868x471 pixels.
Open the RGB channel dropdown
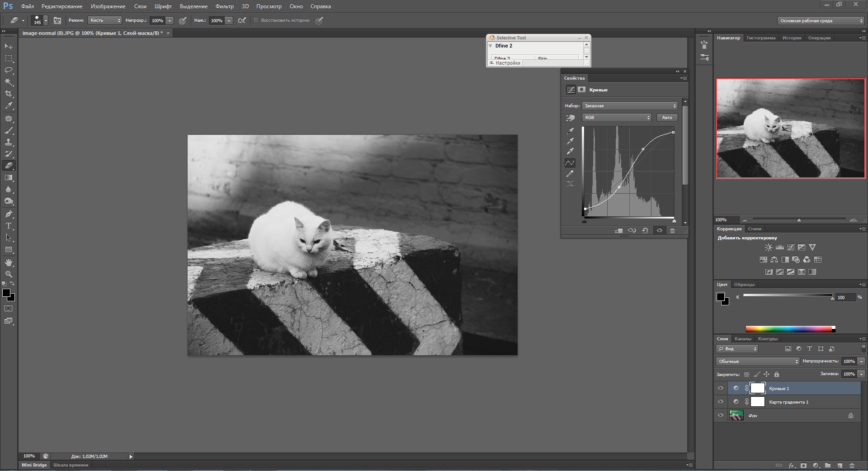click(616, 118)
